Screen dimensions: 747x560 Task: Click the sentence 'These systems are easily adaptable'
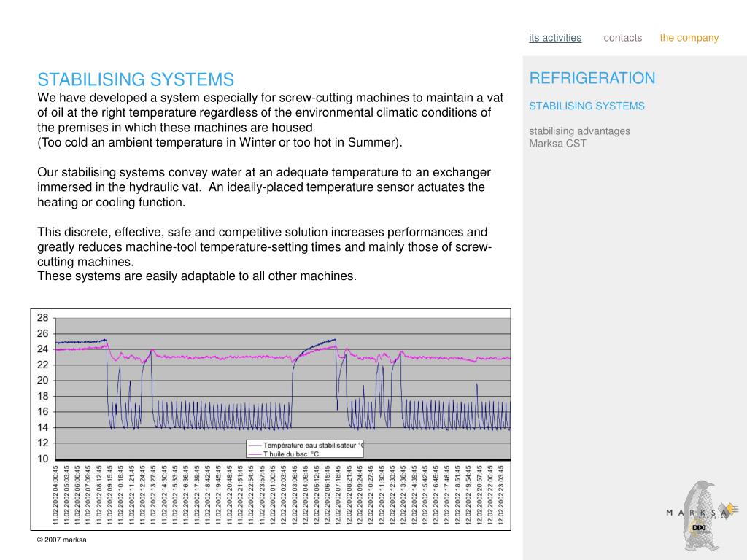pyautogui.click(x=197, y=276)
